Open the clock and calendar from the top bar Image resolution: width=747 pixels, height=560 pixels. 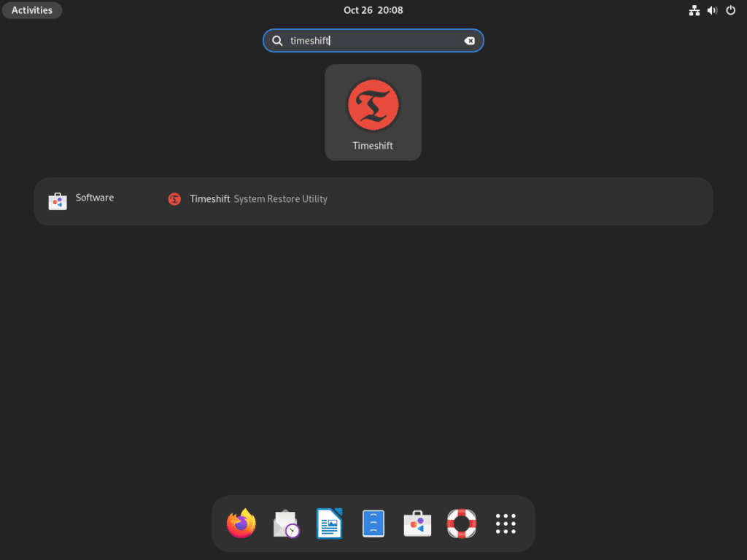[373, 10]
